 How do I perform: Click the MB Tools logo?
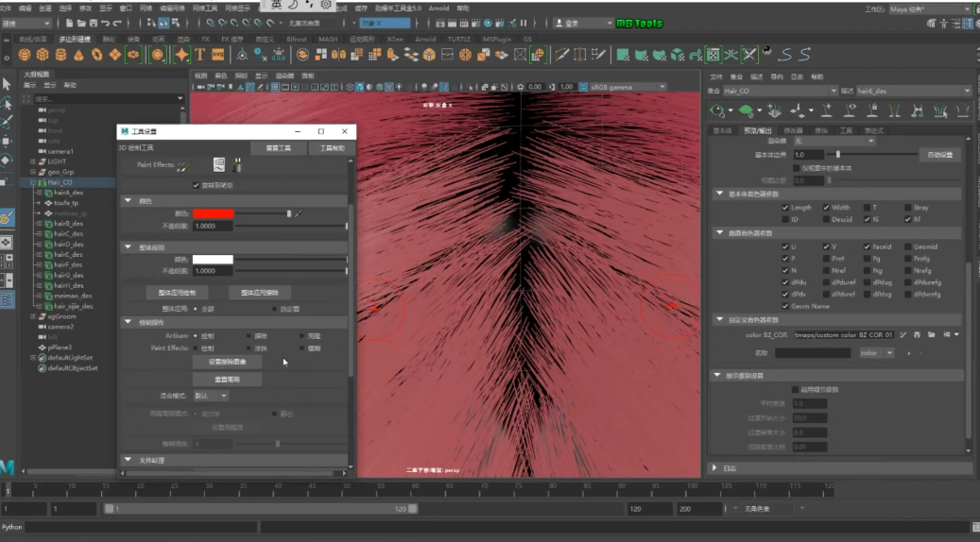click(x=639, y=23)
